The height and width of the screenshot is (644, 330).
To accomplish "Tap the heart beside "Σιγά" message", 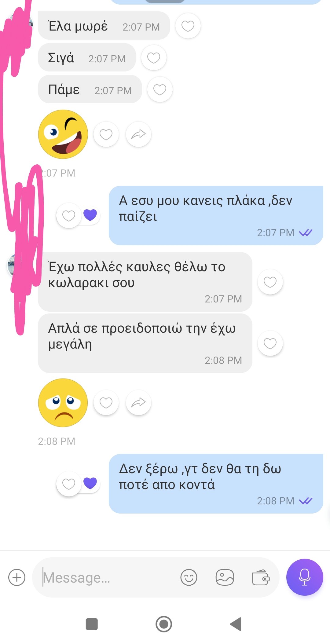I will (154, 58).
